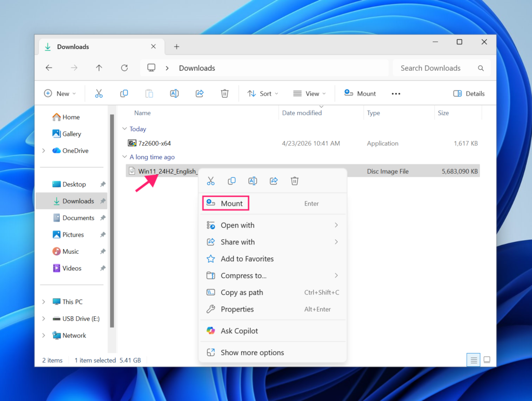Click the Share icon in the toolbar
The height and width of the screenshot is (401, 532).
tap(199, 94)
